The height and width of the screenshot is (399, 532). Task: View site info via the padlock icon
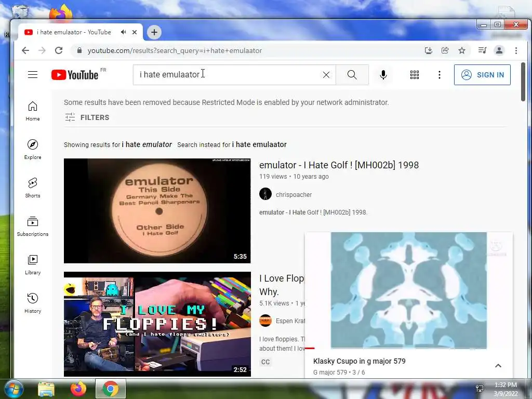[79, 50]
